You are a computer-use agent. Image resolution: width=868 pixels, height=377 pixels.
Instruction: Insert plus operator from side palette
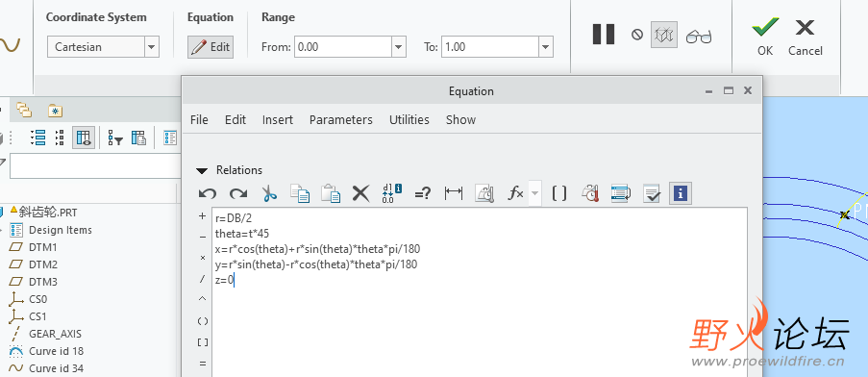pos(202,215)
